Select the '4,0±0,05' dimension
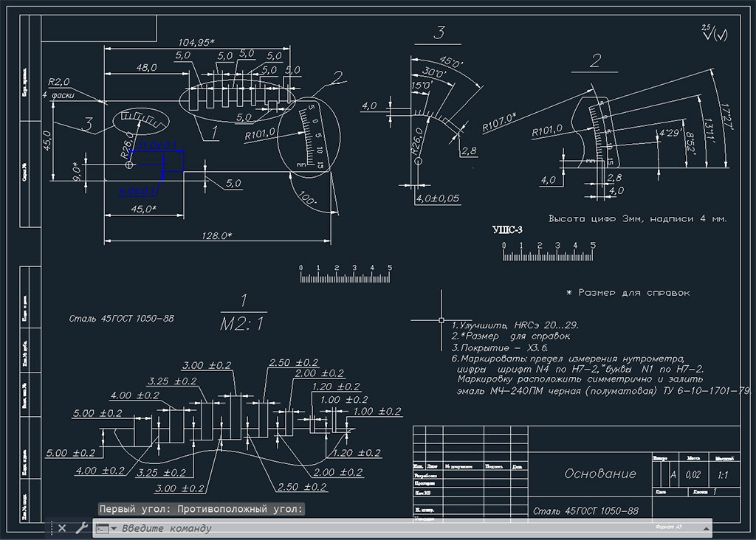The width and height of the screenshot is (756, 540). (438, 198)
